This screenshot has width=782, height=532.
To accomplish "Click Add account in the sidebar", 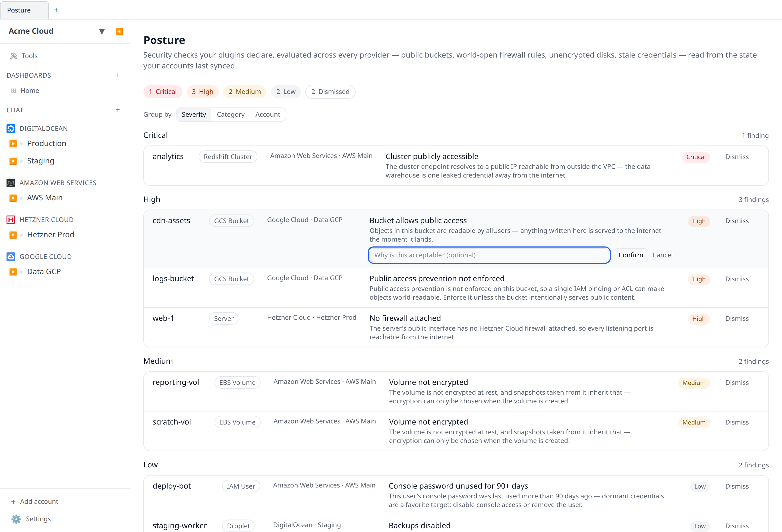I will pyautogui.click(x=35, y=501).
